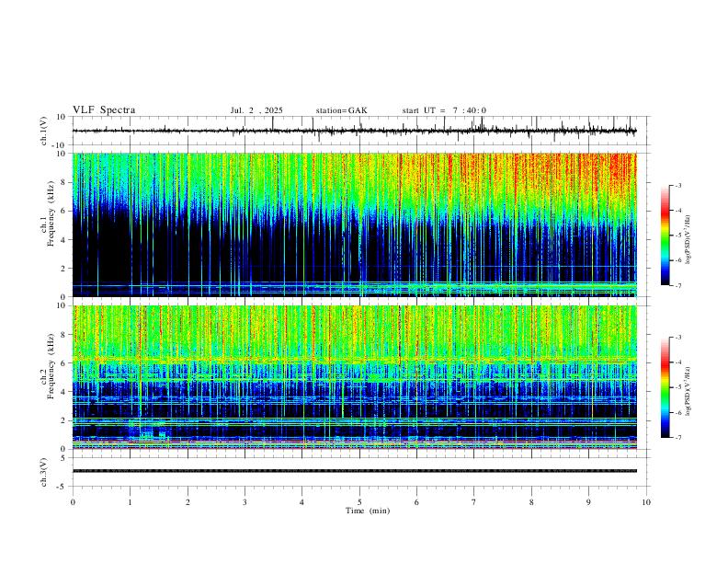Click the 'start UT = 7 :40: 0' label
728x563 pixels.
[x=444, y=110]
